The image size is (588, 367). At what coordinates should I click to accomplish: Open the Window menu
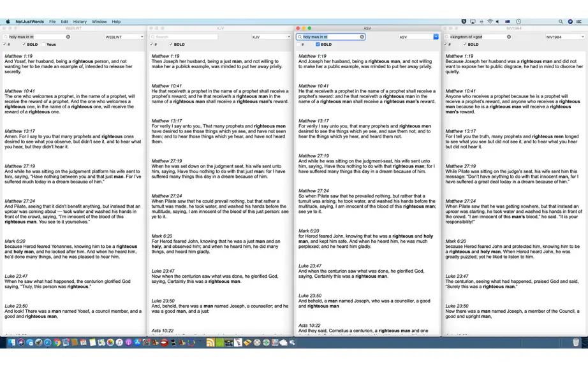tap(99, 22)
